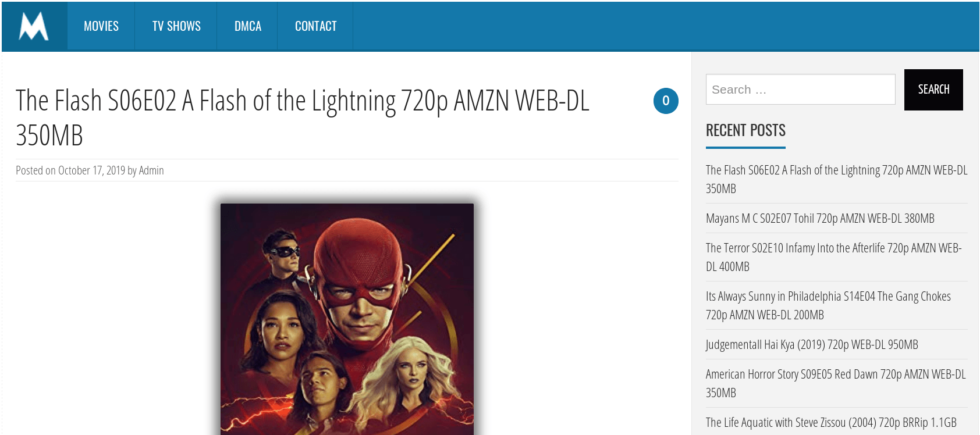Image resolution: width=980 pixels, height=435 pixels.
Task: Open the Contact page
Action: [x=315, y=26]
